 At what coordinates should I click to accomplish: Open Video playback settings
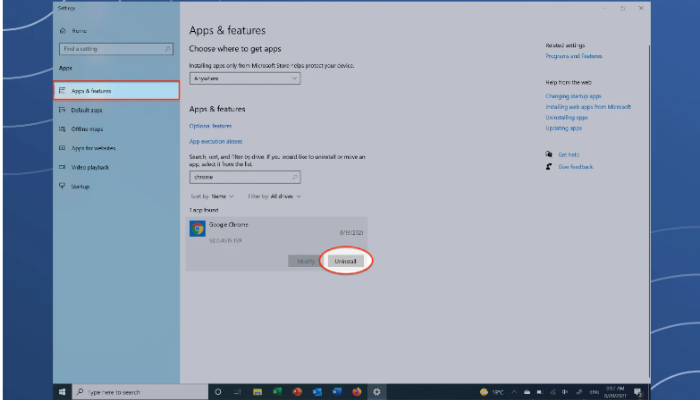(90, 167)
